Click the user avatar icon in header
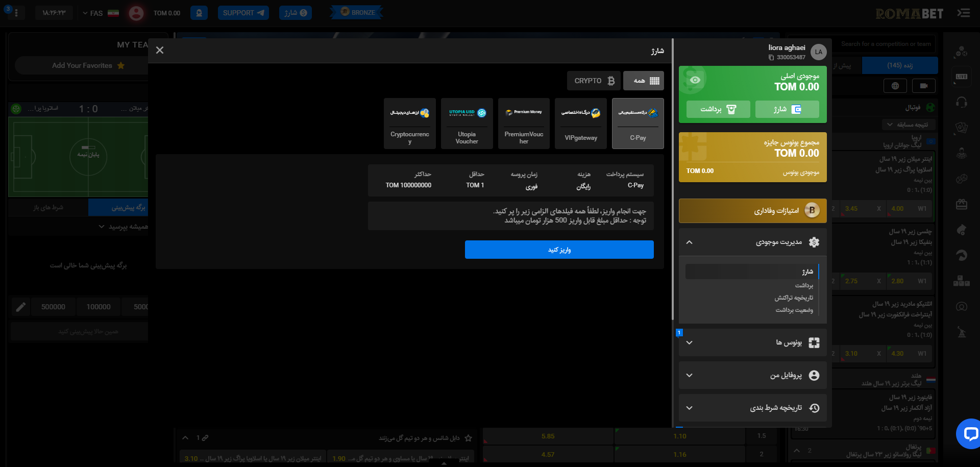Screen dimensions: 980x467 click(x=136, y=13)
